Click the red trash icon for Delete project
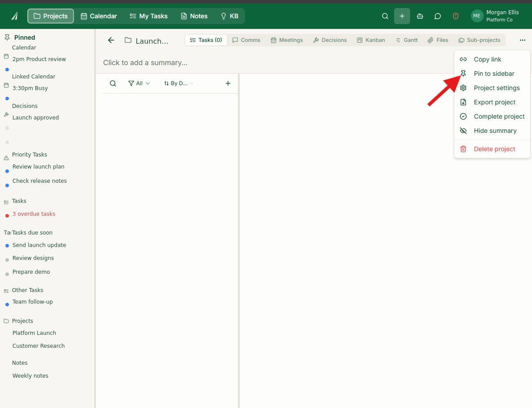The image size is (532, 408). (x=463, y=149)
